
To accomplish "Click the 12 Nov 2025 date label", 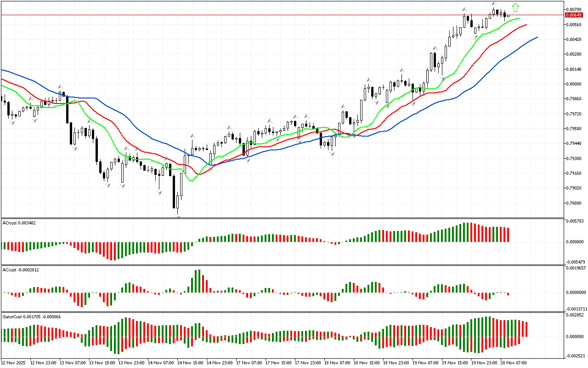I will [x=14, y=362].
